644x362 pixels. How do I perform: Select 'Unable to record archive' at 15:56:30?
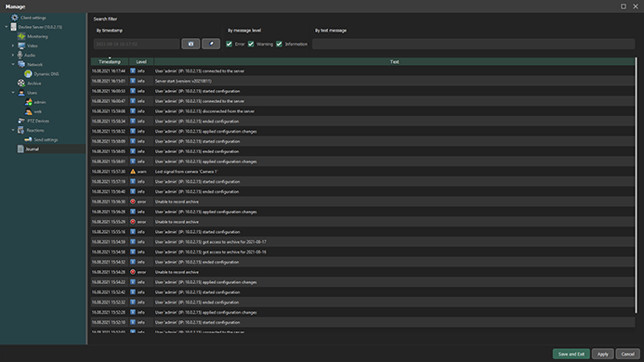click(177, 201)
